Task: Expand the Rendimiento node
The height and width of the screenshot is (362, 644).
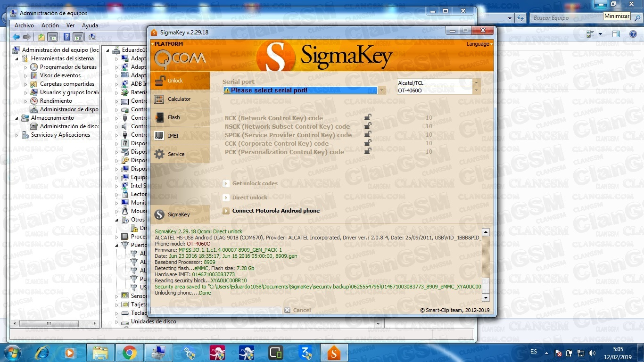Action: pyautogui.click(x=26, y=101)
